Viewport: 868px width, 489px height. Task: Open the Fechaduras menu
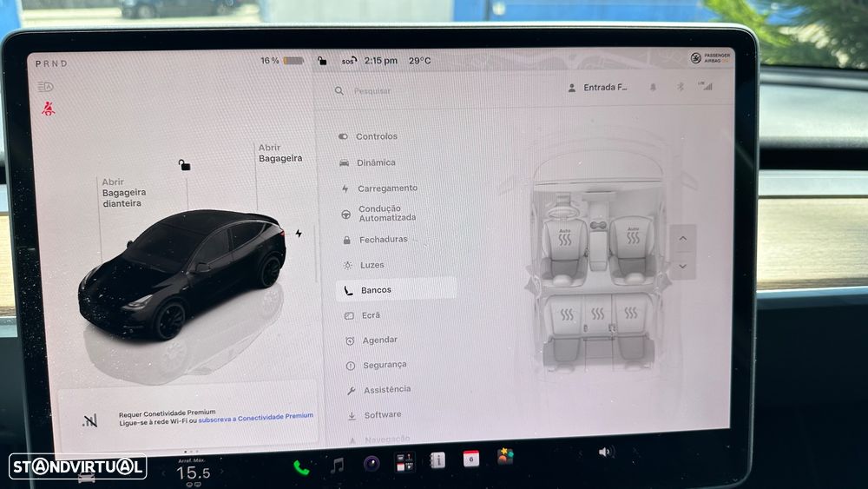tap(375, 239)
